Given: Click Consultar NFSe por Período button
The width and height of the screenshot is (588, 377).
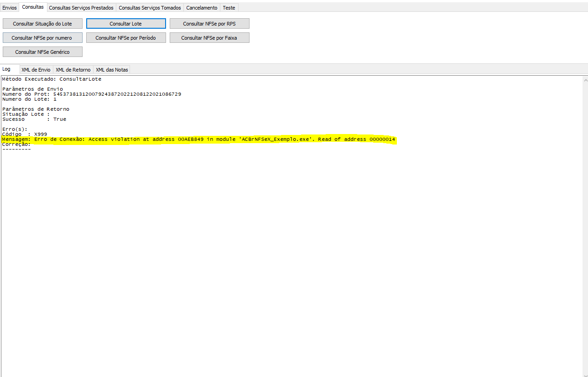Looking at the screenshot, I should [x=126, y=38].
